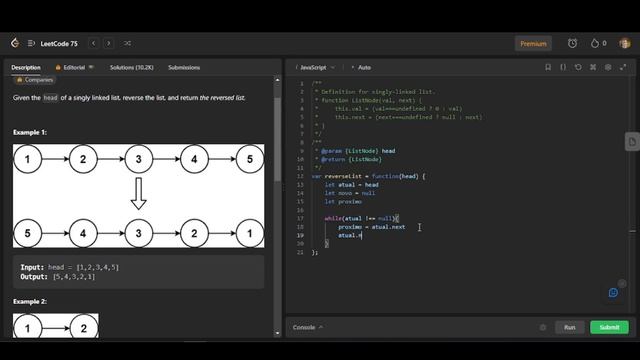Expand the Console panel
The width and height of the screenshot is (640, 360).
coord(308,327)
